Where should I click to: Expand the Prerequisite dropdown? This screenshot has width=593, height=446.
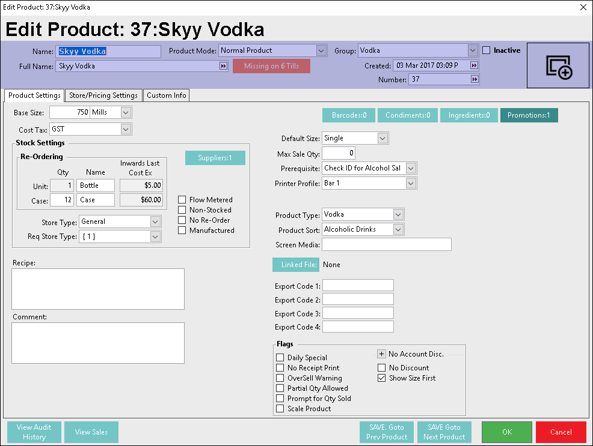point(411,168)
